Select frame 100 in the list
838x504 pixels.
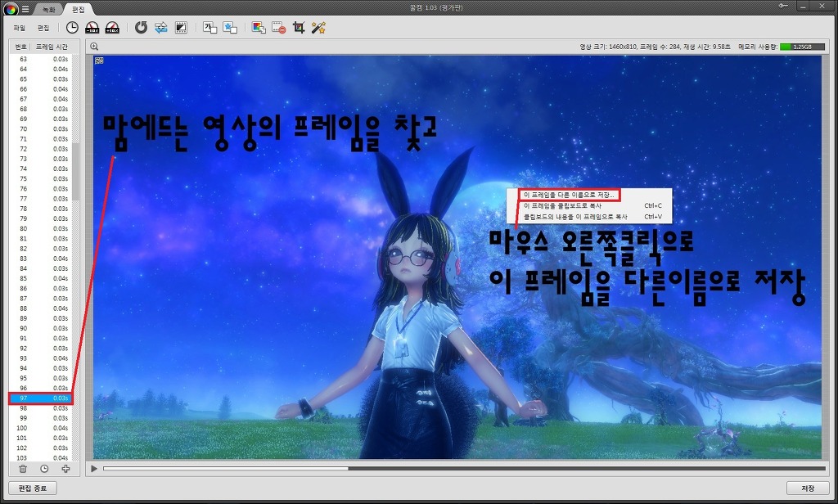click(41, 428)
